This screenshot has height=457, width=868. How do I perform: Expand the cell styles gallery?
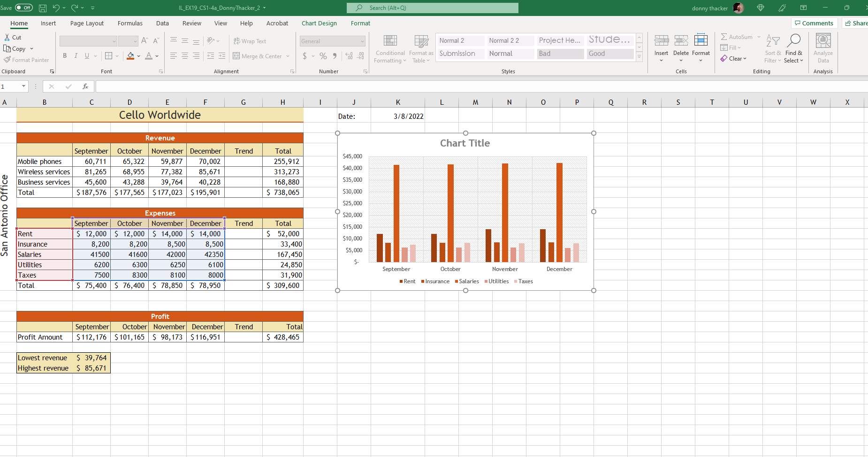click(639, 56)
